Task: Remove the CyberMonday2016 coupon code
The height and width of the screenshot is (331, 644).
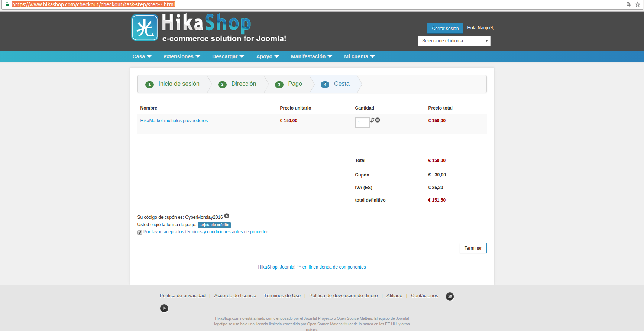Action: point(227,216)
